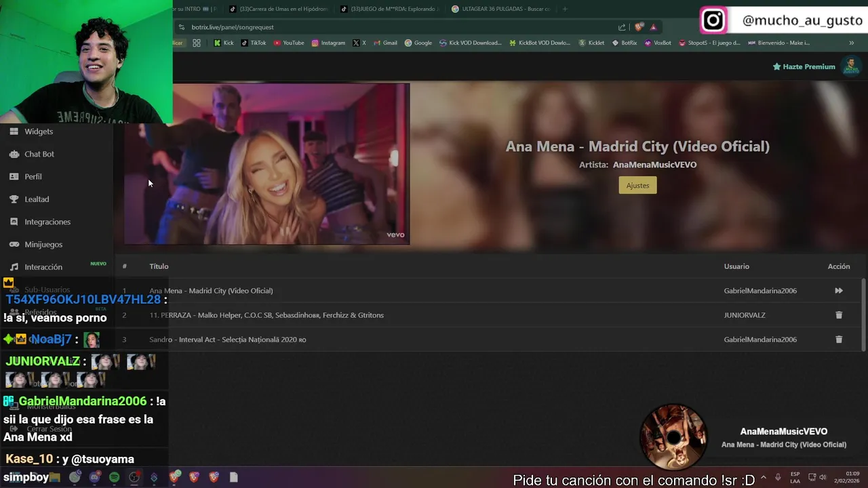Image resolution: width=868 pixels, height=488 pixels.
Task: Click the Ajustes button
Action: 637,186
